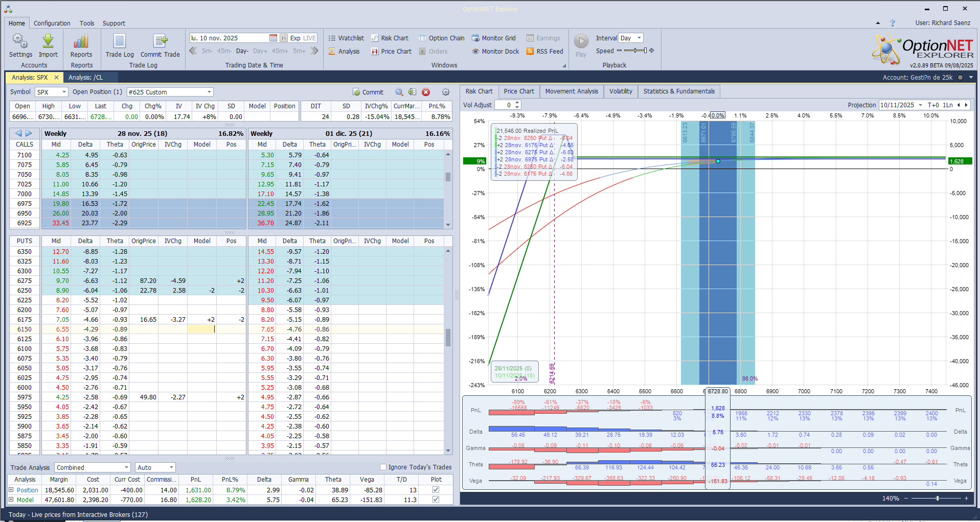This screenshot has height=522, width=980.
Task: Toggle the time lock icon beside calendar
Action: (284, 38)
